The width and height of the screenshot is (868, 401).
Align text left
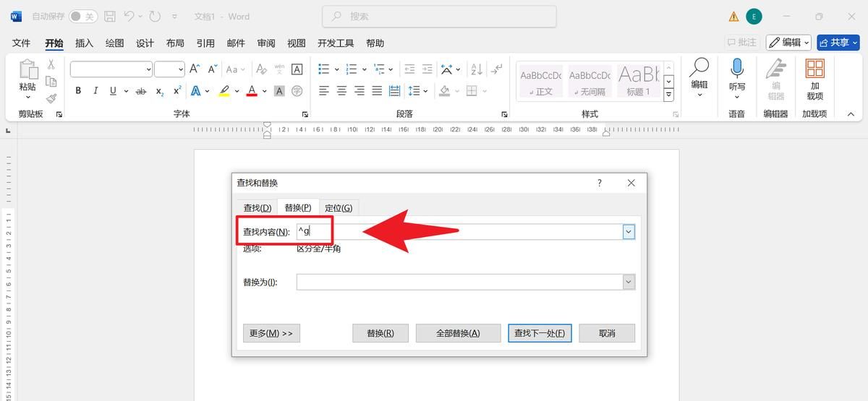324,91
